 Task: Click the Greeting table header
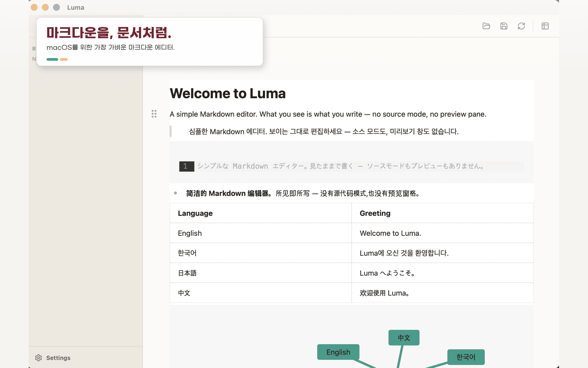tap(442, 213)
